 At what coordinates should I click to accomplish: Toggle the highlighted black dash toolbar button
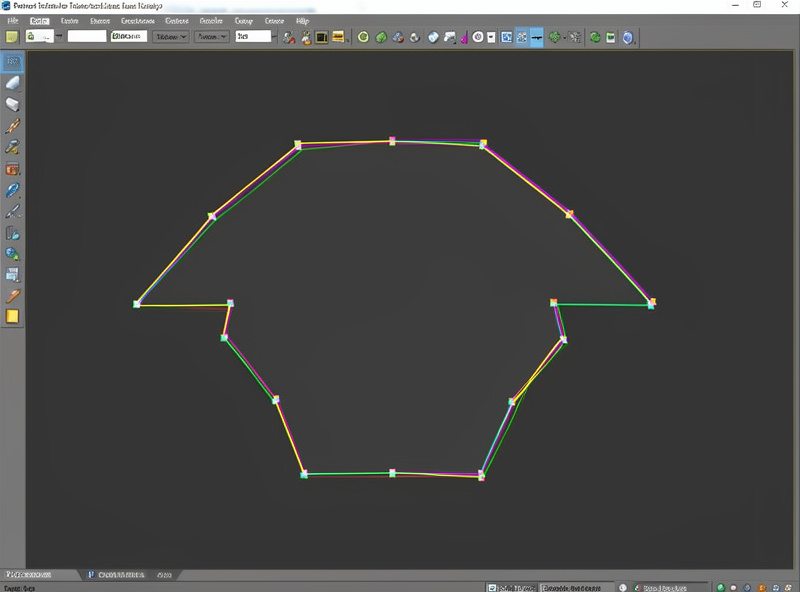click(x=537, y=37)
